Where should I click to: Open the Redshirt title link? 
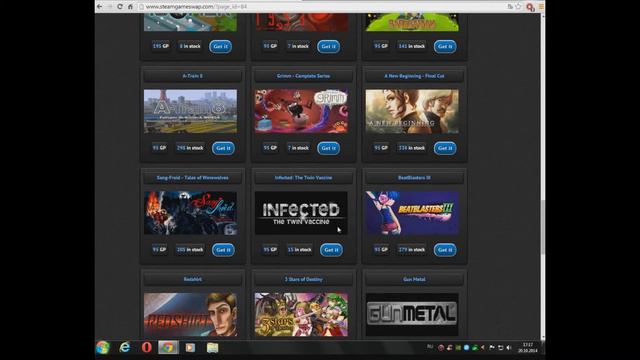point(193,279)
